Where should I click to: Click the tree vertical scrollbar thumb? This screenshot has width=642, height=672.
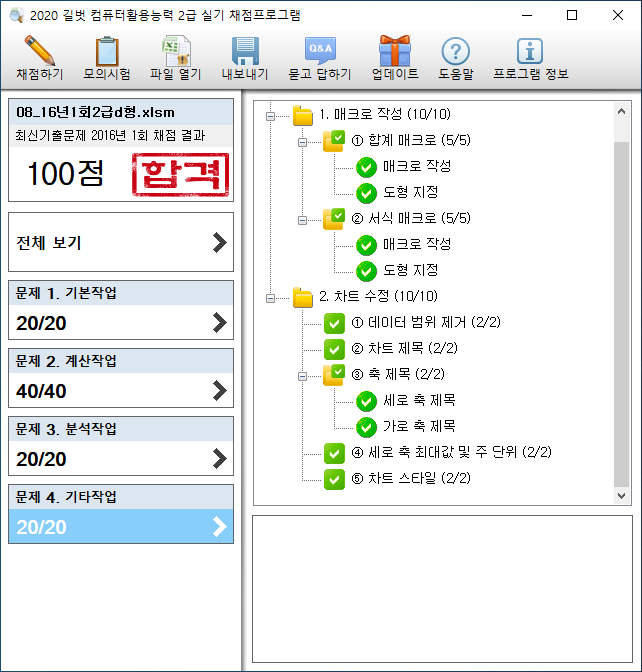pyautogui.click(x=621, y=314)
